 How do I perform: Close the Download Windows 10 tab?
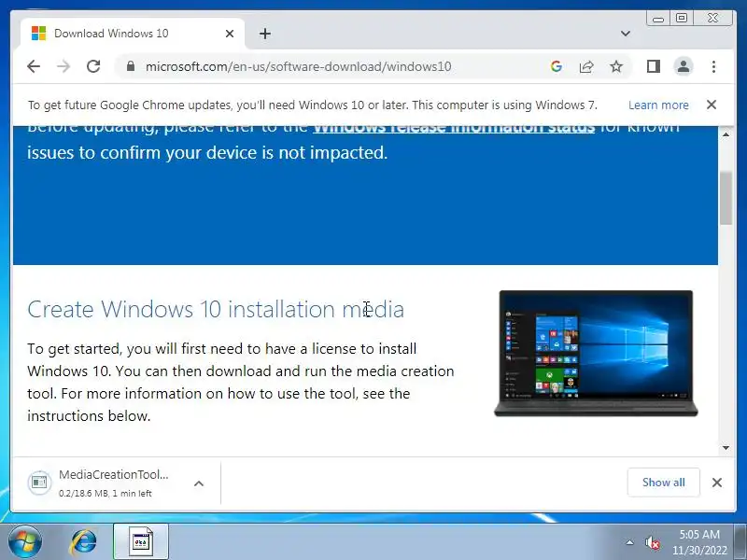[230, 34]
